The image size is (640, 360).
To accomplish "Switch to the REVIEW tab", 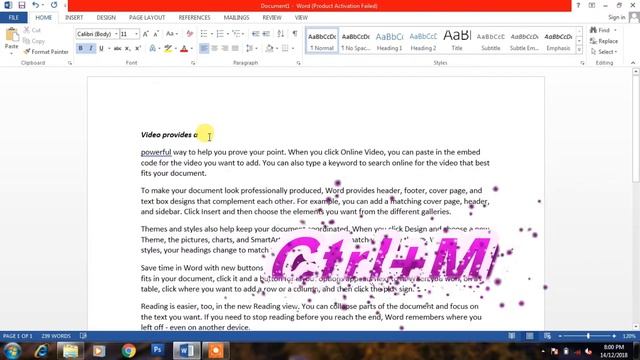I will point(272,18).
